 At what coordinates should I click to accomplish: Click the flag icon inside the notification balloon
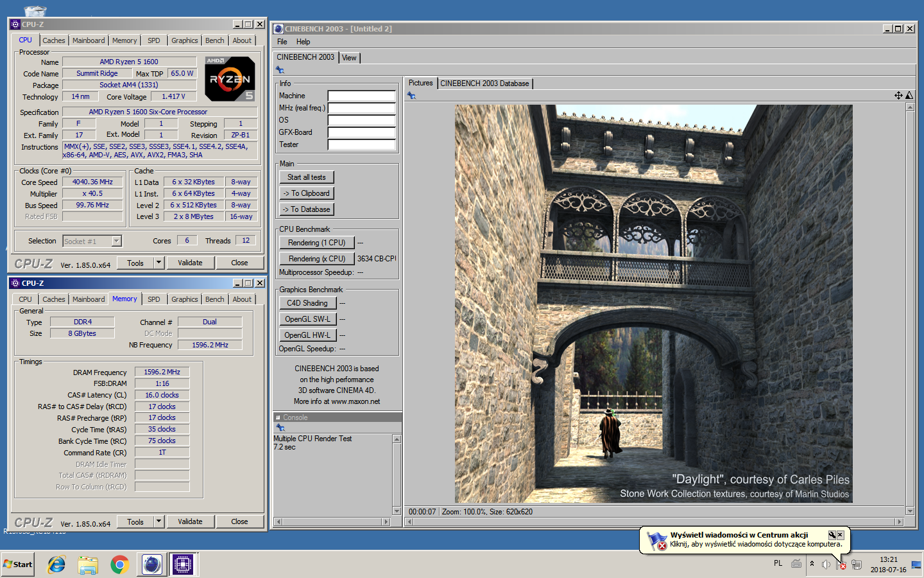pos(657,541)
